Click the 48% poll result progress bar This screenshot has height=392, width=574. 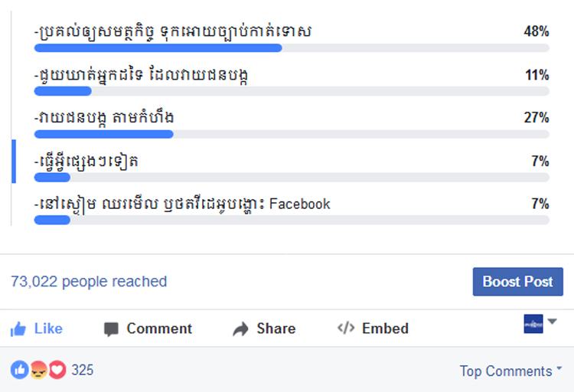pyautogui.click(x=158, y=48)
